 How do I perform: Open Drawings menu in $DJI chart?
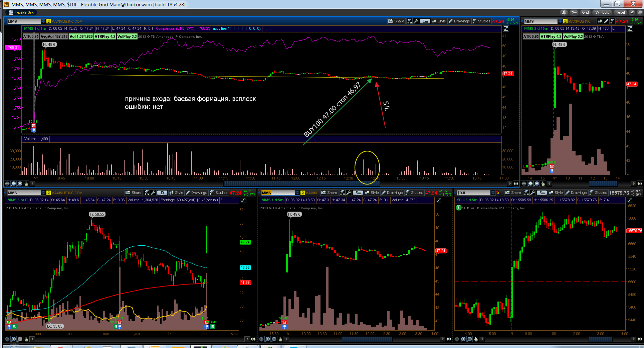(576, 193)
